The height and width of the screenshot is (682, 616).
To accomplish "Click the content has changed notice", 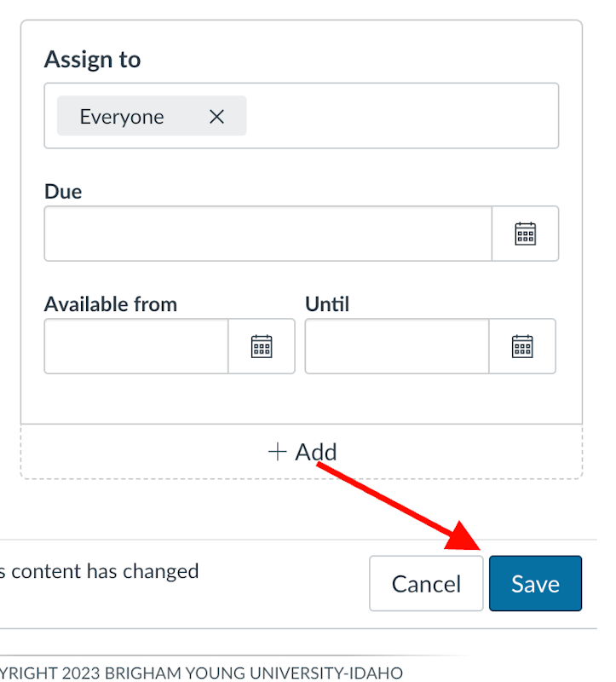I will coord(99,571).
